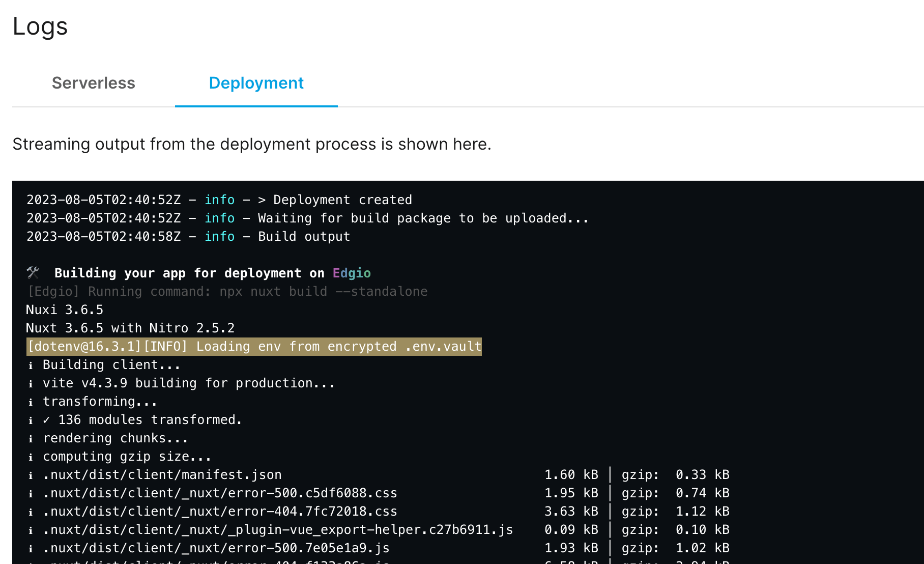Click the highlighted dotenv .env.vault log line
The image size is (924, 564).
point(254,347)
